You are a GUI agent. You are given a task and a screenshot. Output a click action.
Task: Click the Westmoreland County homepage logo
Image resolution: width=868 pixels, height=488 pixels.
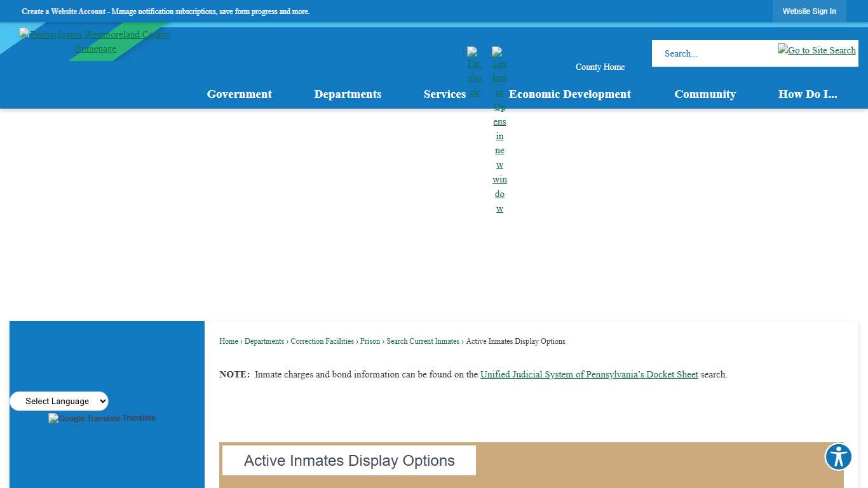(95, 41)
